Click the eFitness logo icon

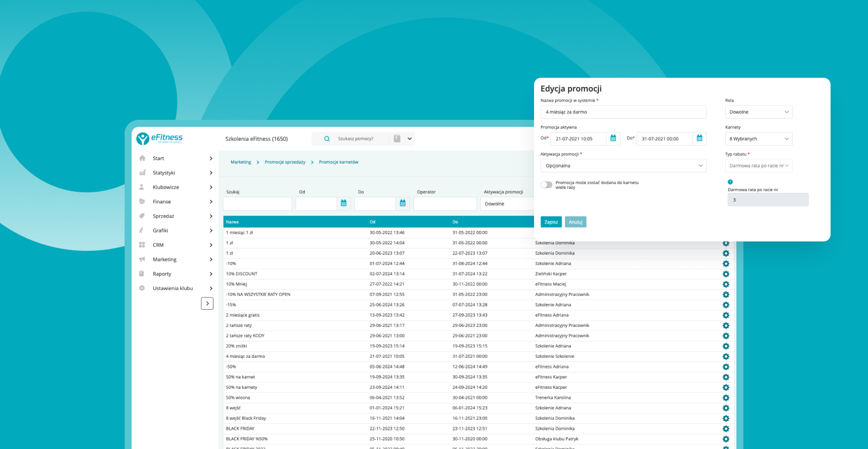143,139
